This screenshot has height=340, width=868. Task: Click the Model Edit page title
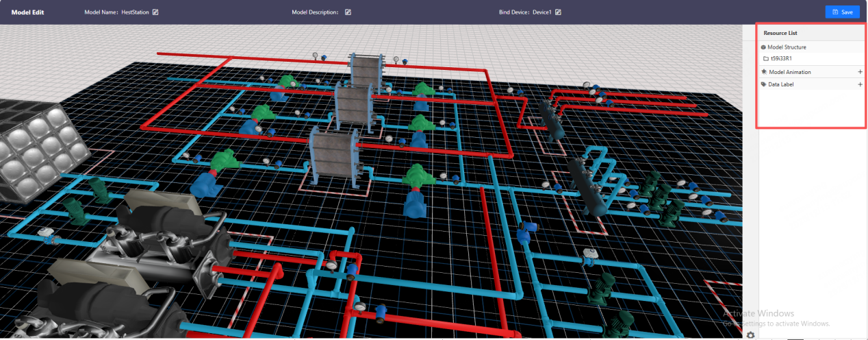(27, 12)
